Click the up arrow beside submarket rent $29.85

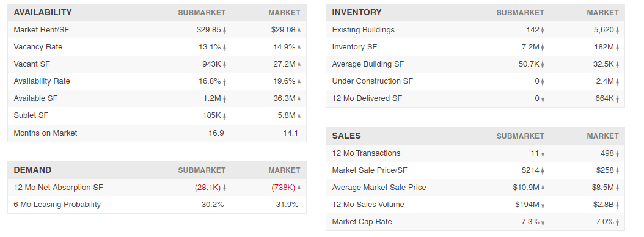225,30
